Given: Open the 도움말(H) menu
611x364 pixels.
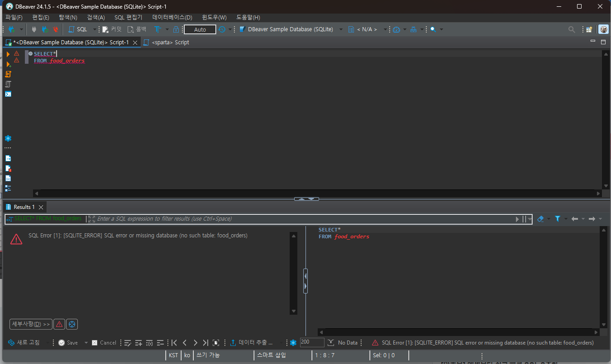Looking at the screenshot, I should click(248, 17).
